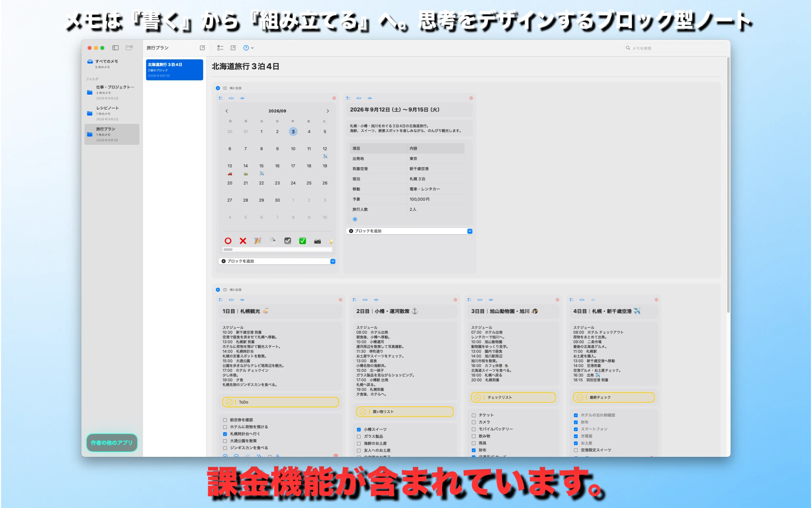Create a new folder with toolbar icon
Image resolution: width=812 pixels, height=508 pixels.
click(x=129, y=48)
